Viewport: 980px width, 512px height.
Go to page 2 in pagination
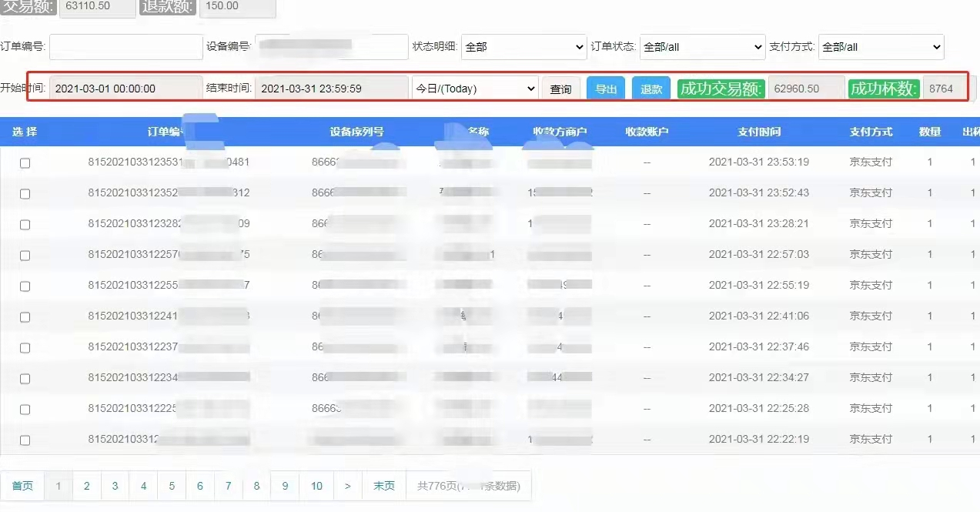coord(87,486)
